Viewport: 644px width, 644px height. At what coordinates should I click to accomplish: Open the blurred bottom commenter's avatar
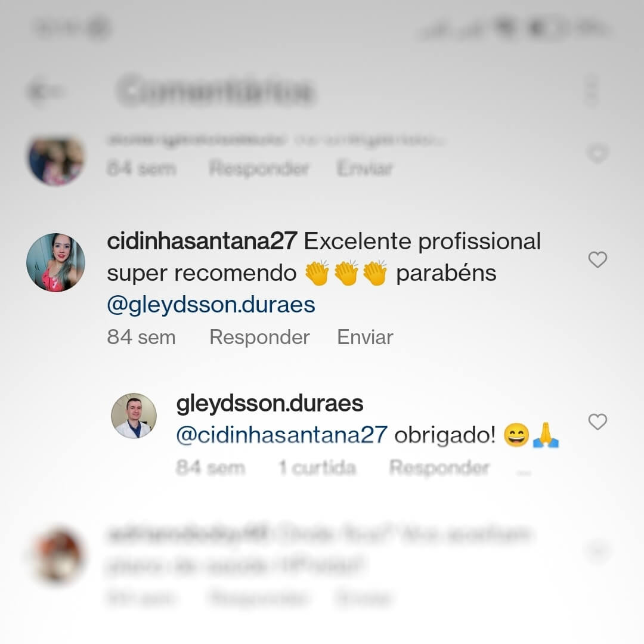coord(59,555)
